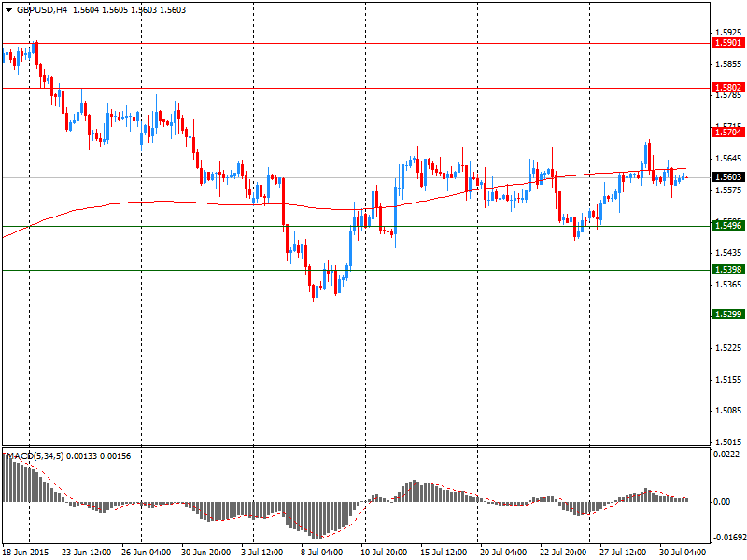Click the 18 Jun 2015 date label
This screenshot has height=560, width=747.
tap(25, 553)
